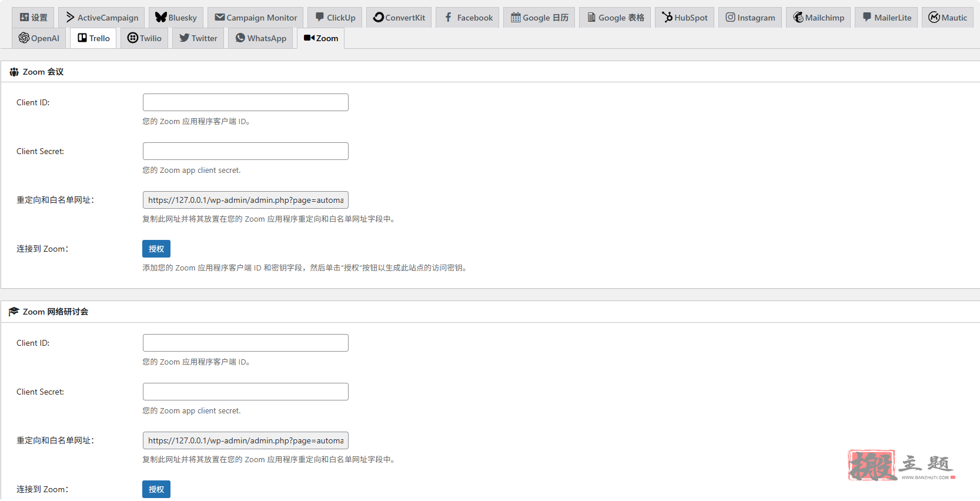
Task: Click the Zoom 网络研讨会 graduation cap icon
Action: click(x=14, y=312)
